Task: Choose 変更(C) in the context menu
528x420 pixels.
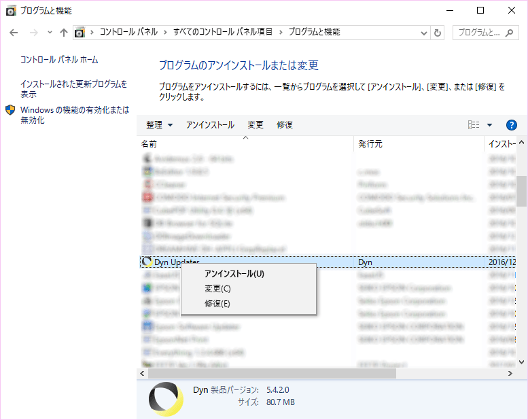Action: (217, 289)
